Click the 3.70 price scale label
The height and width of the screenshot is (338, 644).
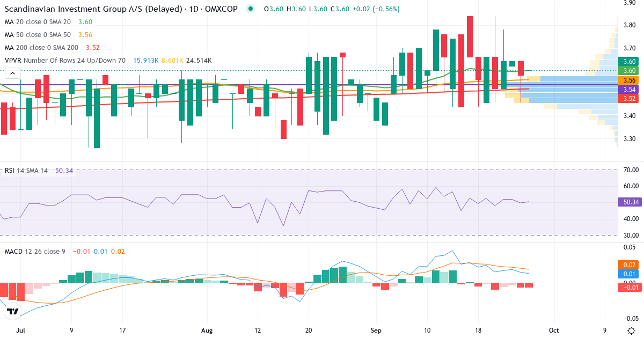[x=630, y=48]
